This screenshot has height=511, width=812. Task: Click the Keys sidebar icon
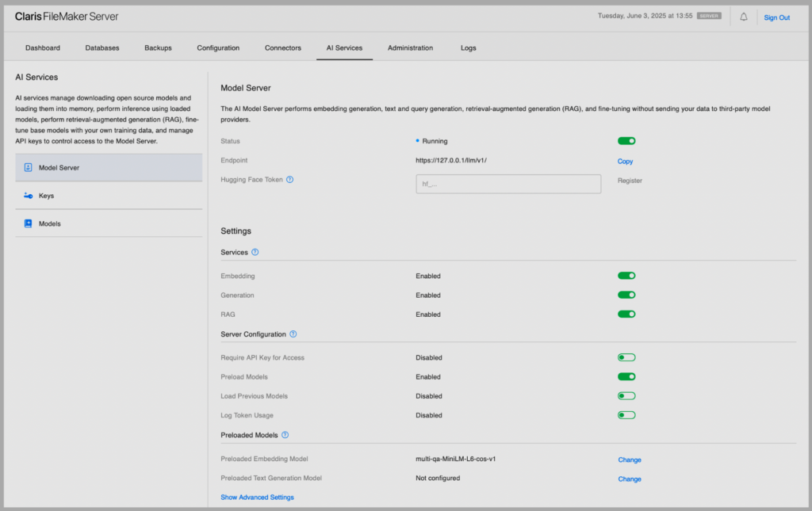[28, 196]
